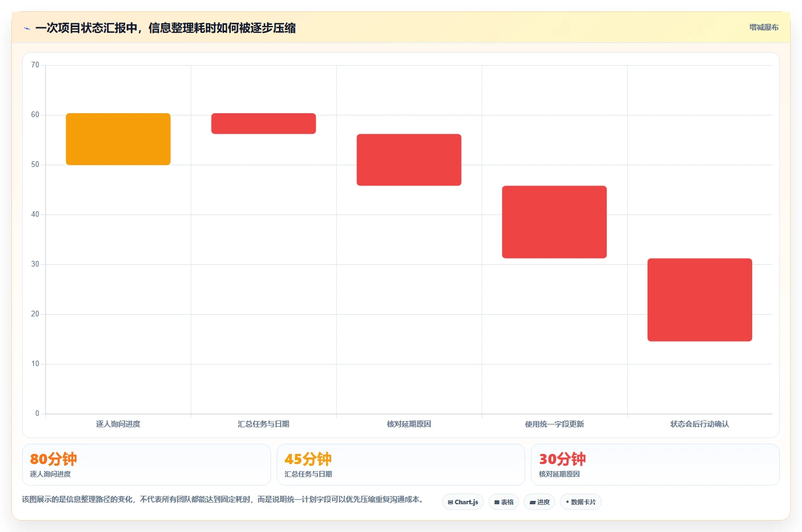Click the red bar for 状态会后行动确认

point(700,300)
